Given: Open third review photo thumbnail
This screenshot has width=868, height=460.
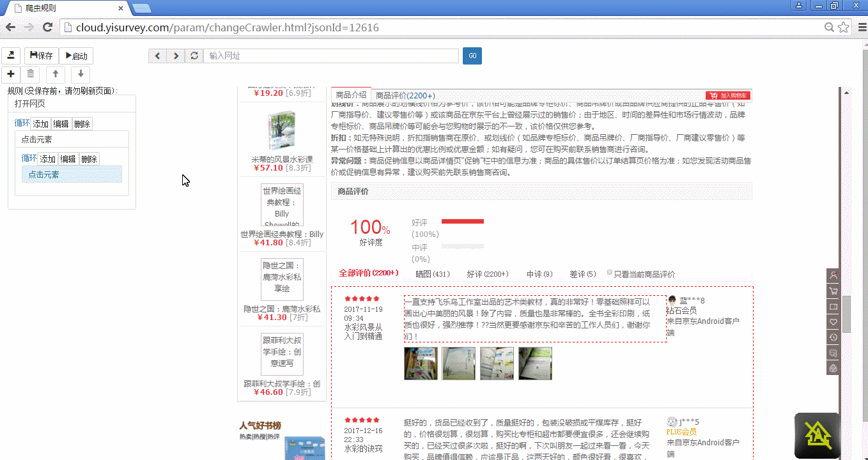Looking at the screenshot, I should tap(497, 364).
